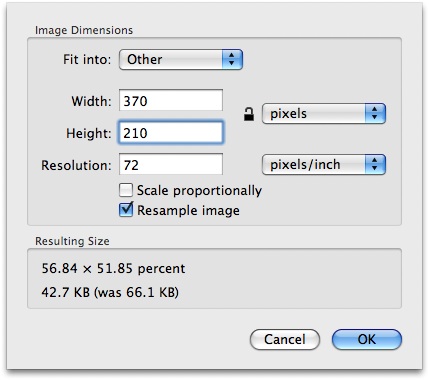Click the 42.7 KB file size text

[66, 292]
